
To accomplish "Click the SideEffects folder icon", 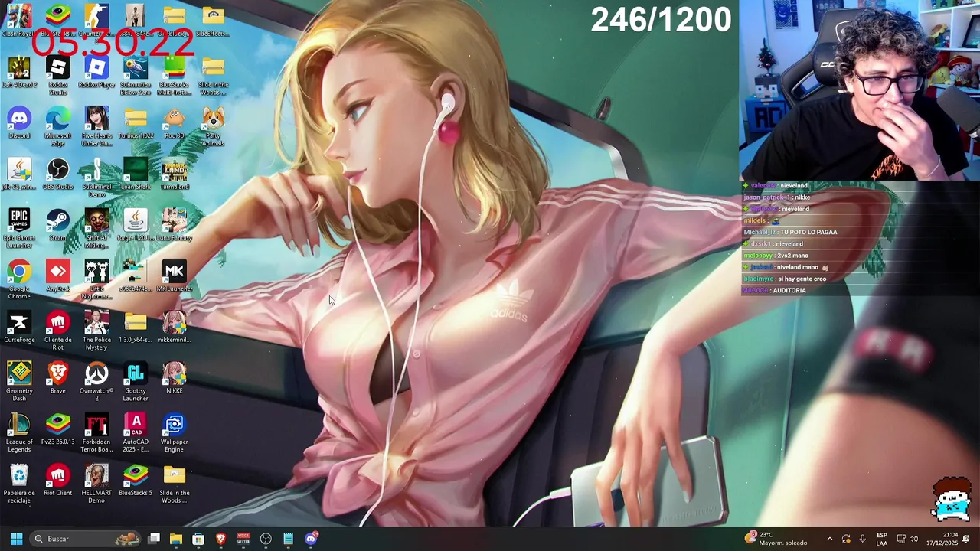I will pos(213,21).
